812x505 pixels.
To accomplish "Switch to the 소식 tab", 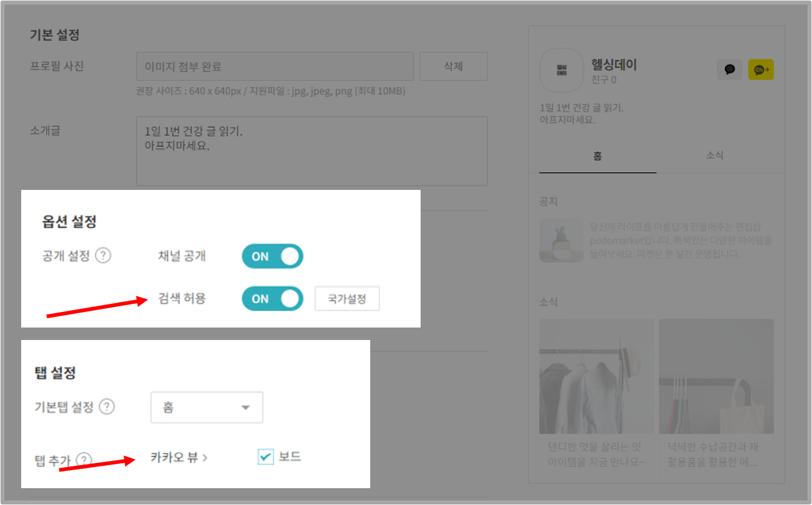I will click(714, 155).
